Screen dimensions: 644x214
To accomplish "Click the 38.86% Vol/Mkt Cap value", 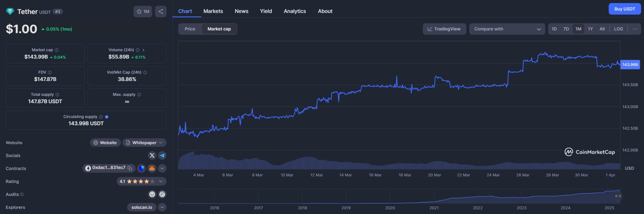I will coord(127,79).
